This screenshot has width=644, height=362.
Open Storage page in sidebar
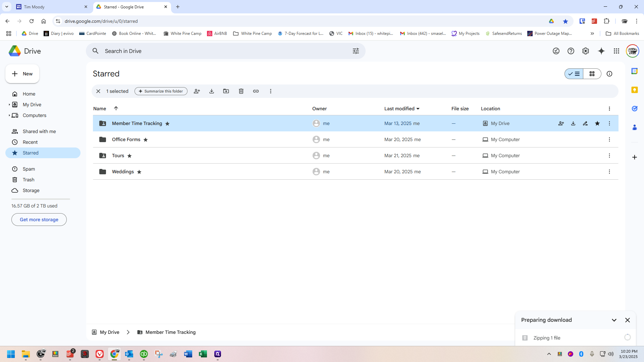[43, 190]
